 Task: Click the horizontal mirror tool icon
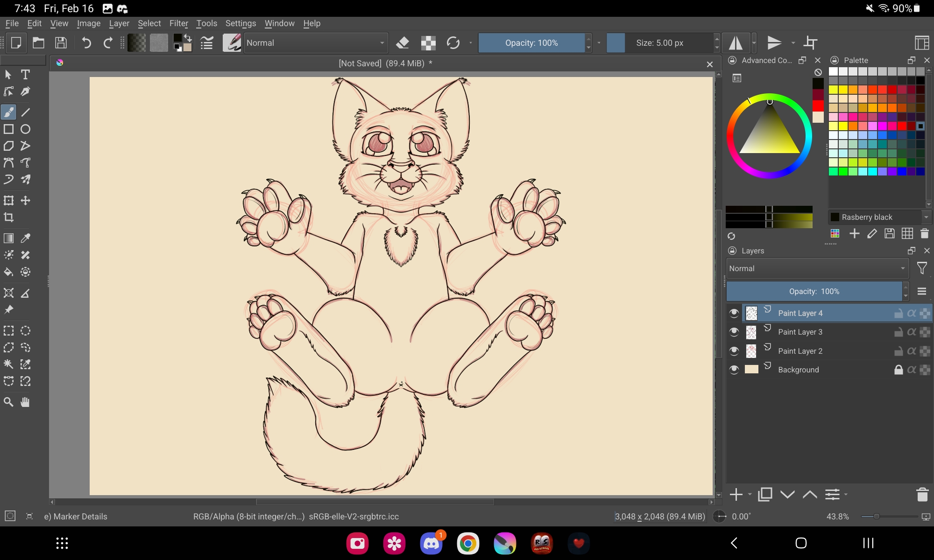736,43
